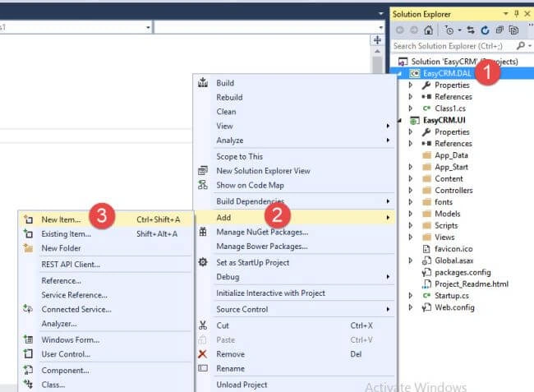The image size is (534, 392).
Task: Open the Solution Explorer window options dropdown
Action: tap(505, 14)
